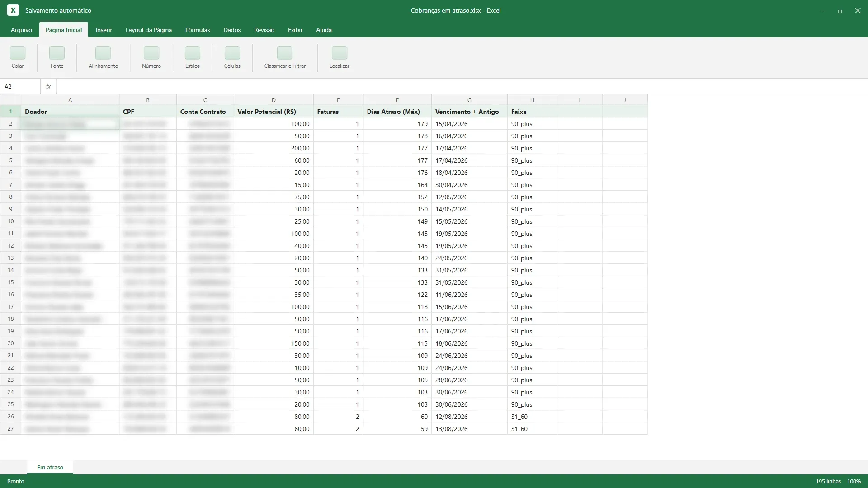This screenshot has height=488, width=868.
Task: Click the Células ribbon icon
Action: 232,53
